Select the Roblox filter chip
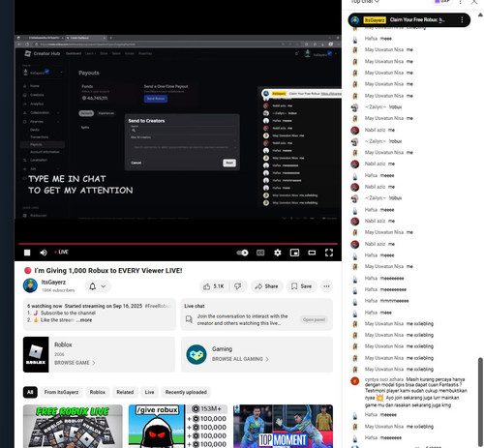The height and width of the screenshot is (448, 484). (x=98, y=392)
